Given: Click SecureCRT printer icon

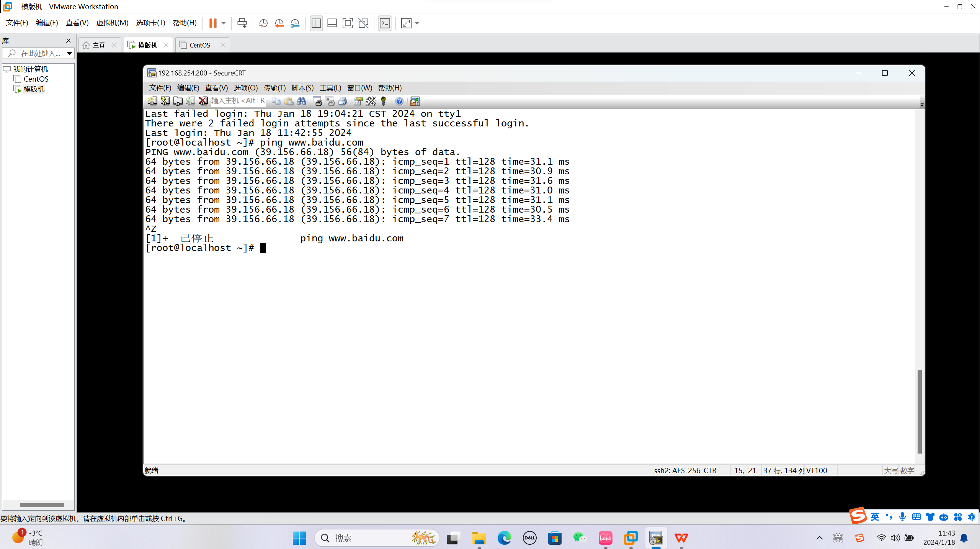Looking at the screenshot, I should point(343,101).
